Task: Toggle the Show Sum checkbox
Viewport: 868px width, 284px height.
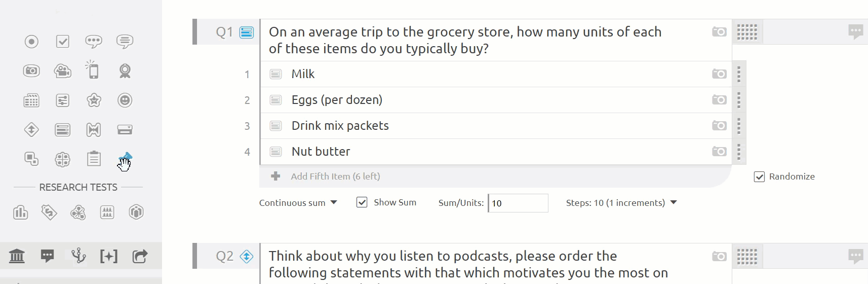Action: [x=362, y=202]
